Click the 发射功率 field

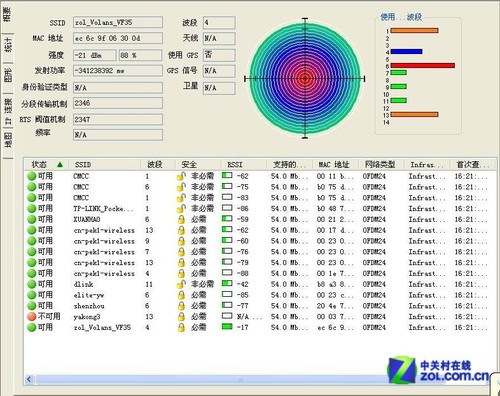click(118, 71)
